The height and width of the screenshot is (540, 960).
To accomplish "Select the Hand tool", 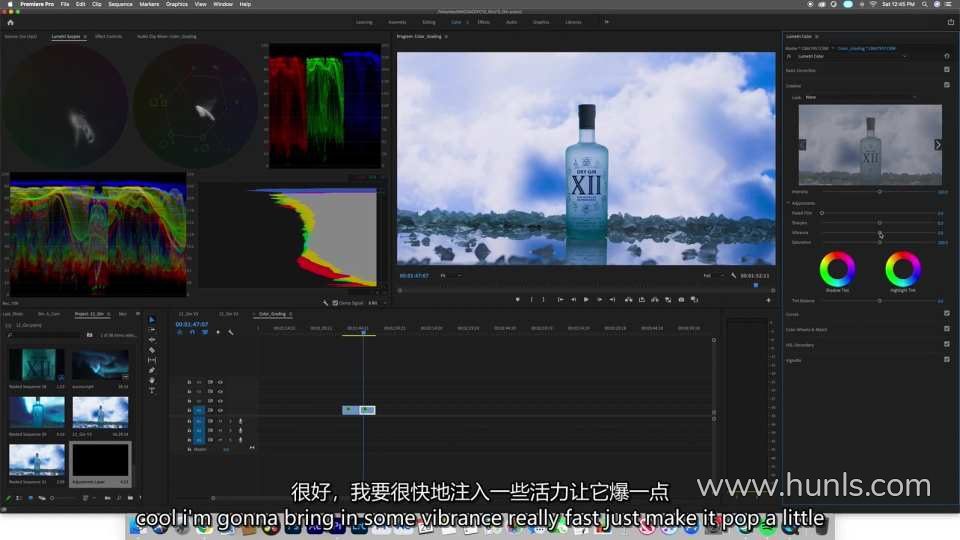I will coord(152,380).
